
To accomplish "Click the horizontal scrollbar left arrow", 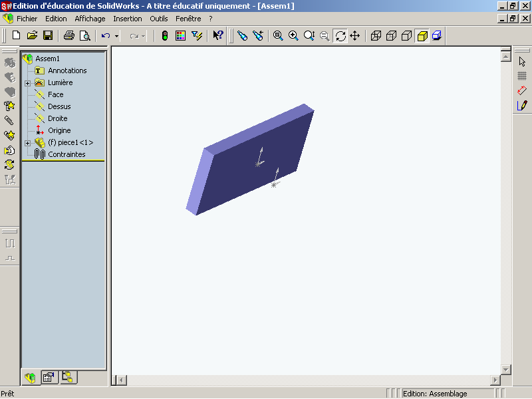I will 122,380.
